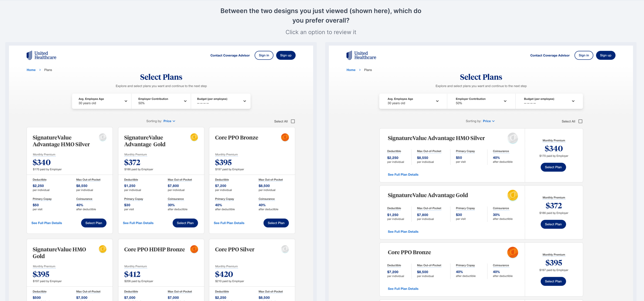
Task: Click silver badge on HMO Silver card
Action: click(103, 137)
